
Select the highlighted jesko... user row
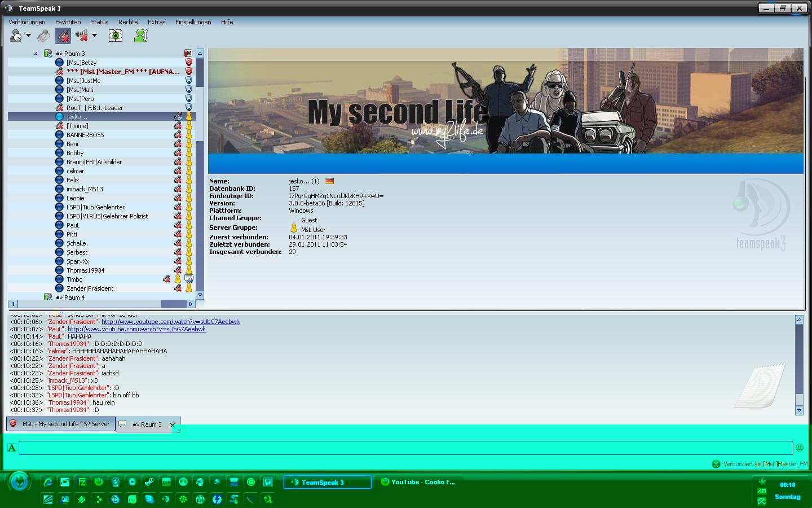coord(101,117)
